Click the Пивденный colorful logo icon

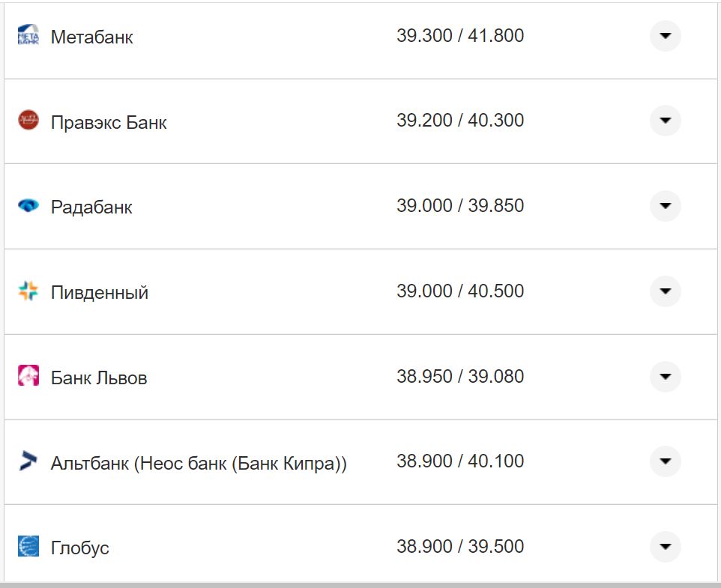[x=28, y=291]
